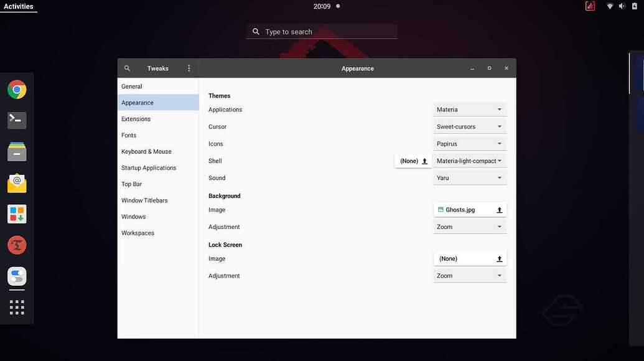Screen dimensions: 644x361
Task: Click the Activities button
Action: (19, 6)
